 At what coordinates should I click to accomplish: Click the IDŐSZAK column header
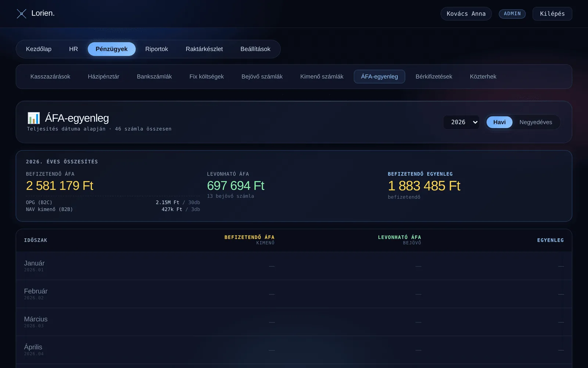click(x=36, y=240)
